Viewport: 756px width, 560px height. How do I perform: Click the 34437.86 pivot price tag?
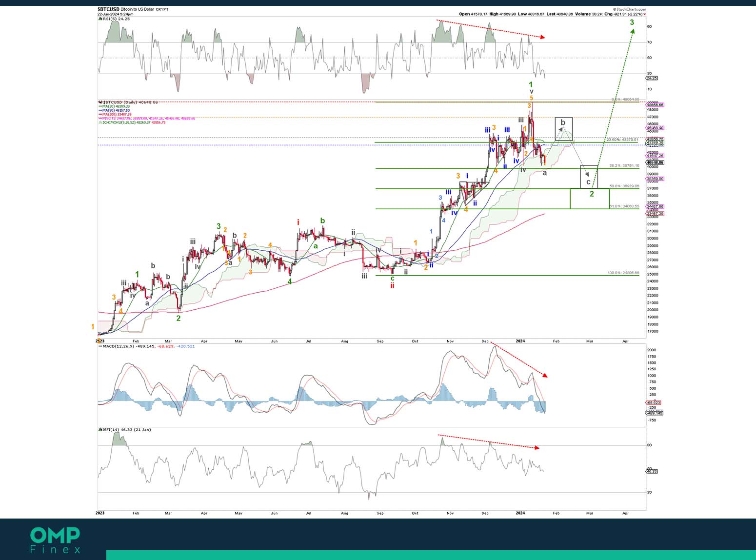pos(655,206)
